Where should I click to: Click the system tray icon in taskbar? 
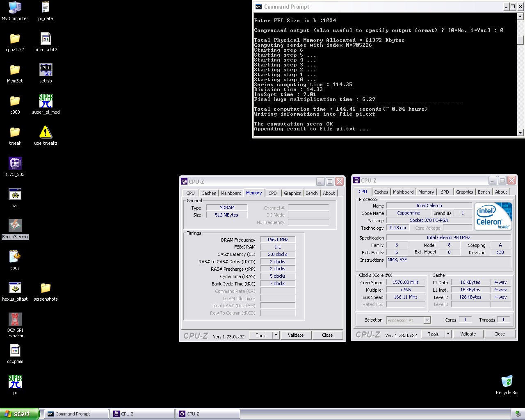518,414
